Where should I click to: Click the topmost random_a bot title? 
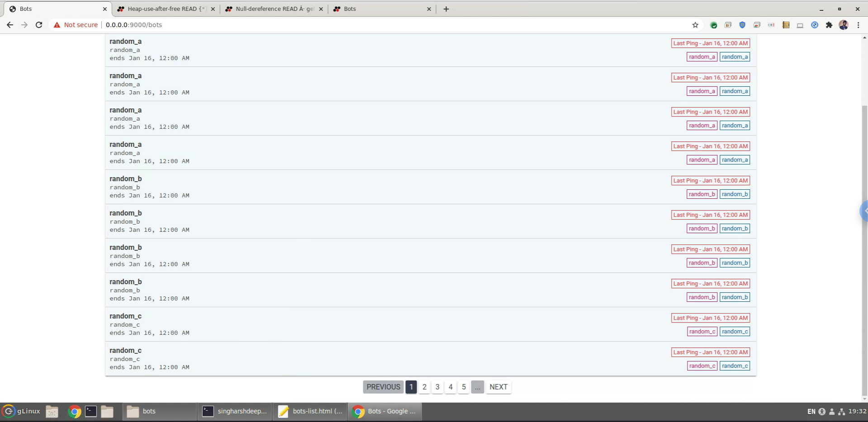[125, 42]
